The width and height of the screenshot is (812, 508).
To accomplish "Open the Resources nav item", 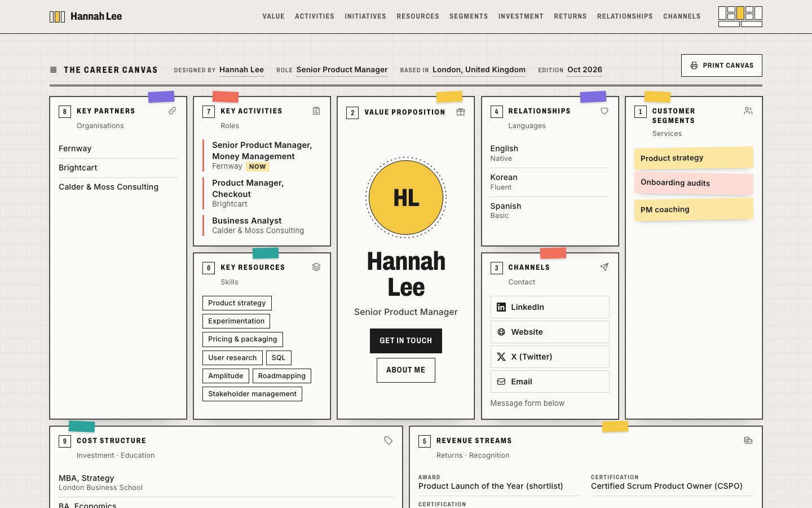I will pyautogui.click(x=418, y=16).
